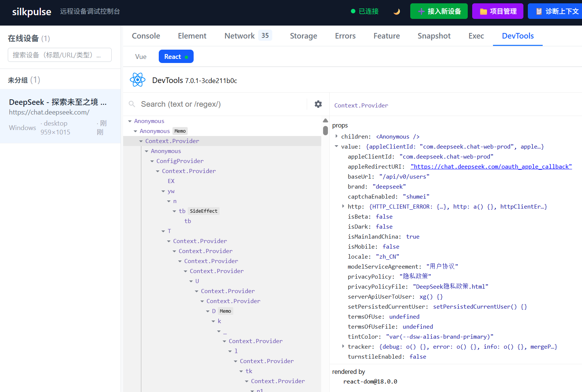Click isDark false value
Screen dimensions: 582x392
tap(384, 227)
